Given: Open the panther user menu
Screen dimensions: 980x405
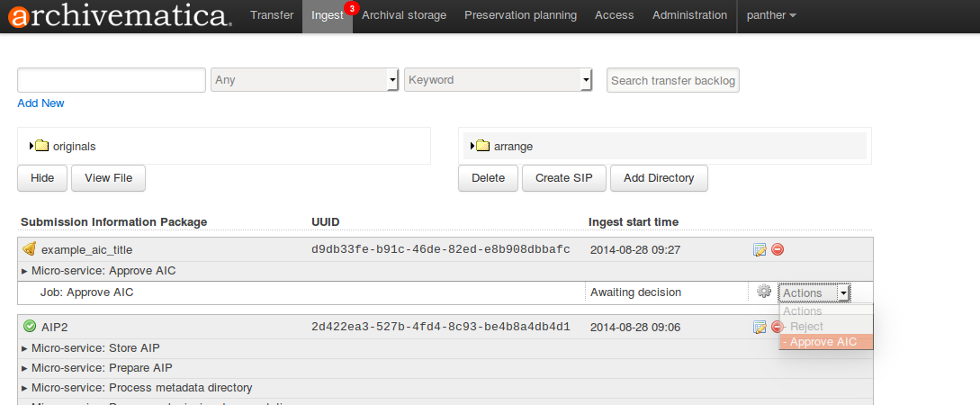Looking at the screenshot, I should (x=770, y=15).
